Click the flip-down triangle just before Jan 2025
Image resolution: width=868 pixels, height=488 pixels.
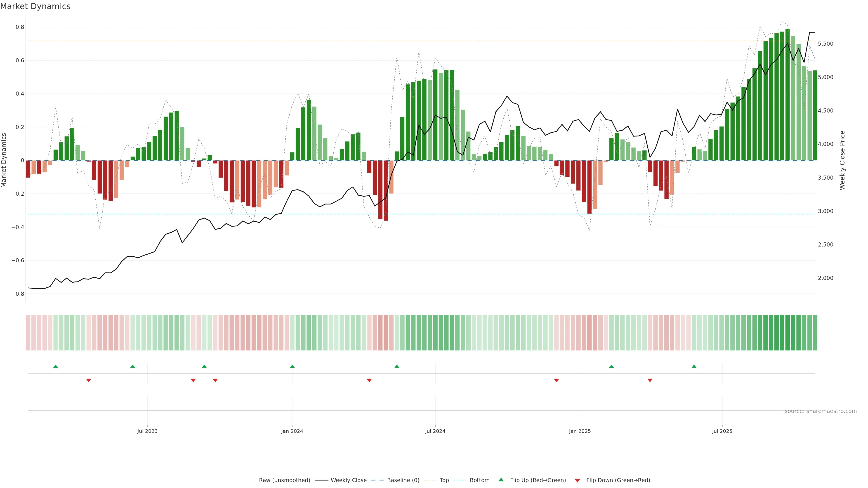pyautogui.click(x=556, y=380)
